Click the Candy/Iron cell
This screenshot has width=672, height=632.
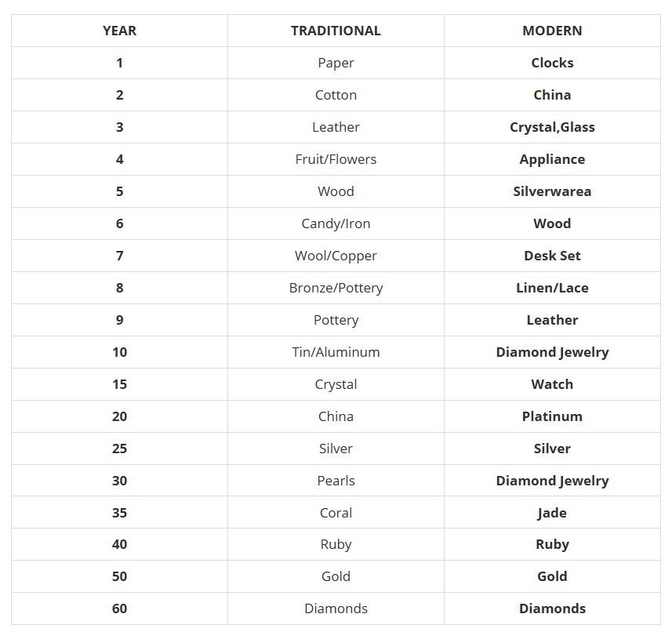[336, 223]
